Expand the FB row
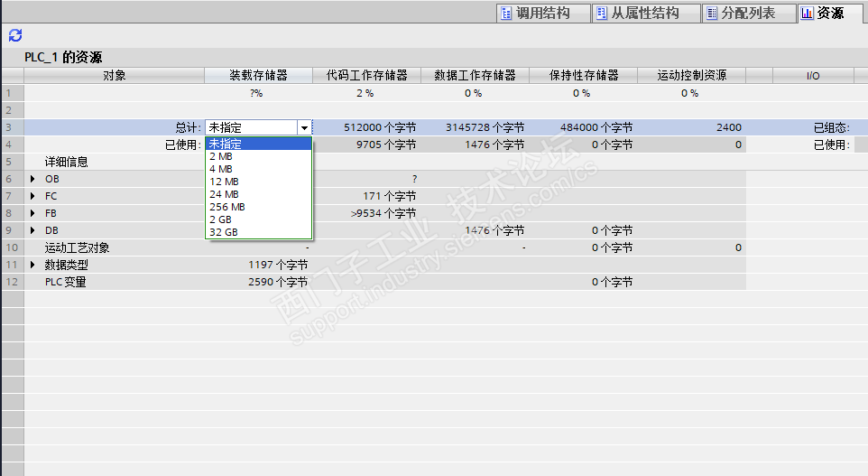The height and width of the screenshot is (476, 868). (32, 213)
